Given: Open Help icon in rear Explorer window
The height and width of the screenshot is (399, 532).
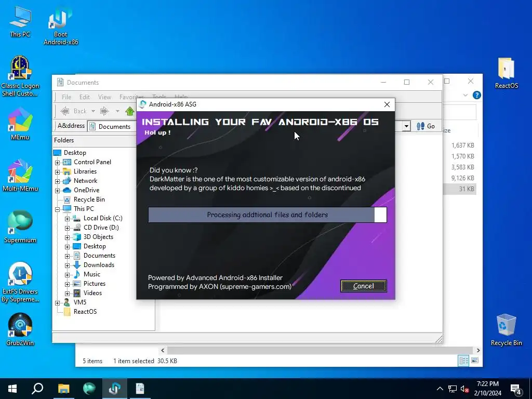Looking at the screenshot, I should 476,96.
